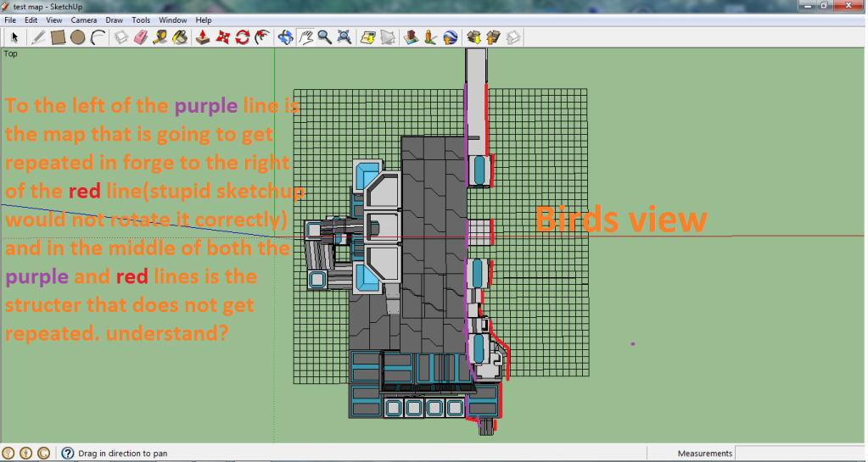Select the Line pencil tool
Image resolution: width=868 pixels, height=462 pixels.
pos(38,37)
